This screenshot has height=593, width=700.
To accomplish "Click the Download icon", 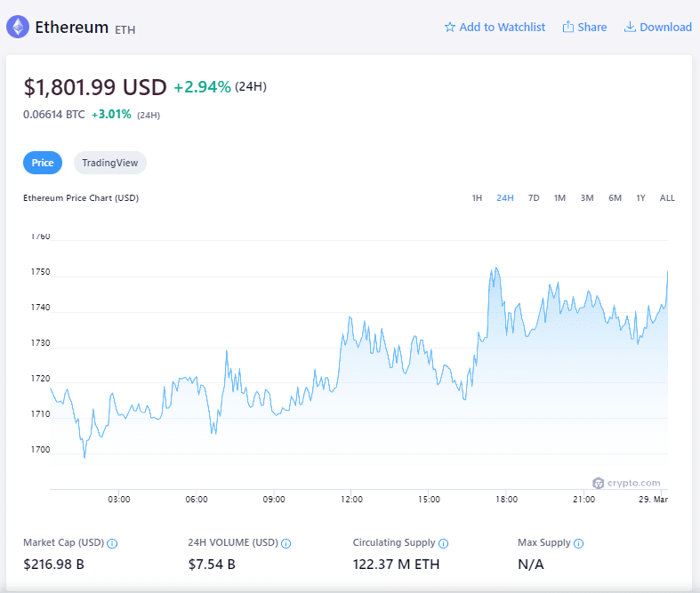I will point(630,28).
